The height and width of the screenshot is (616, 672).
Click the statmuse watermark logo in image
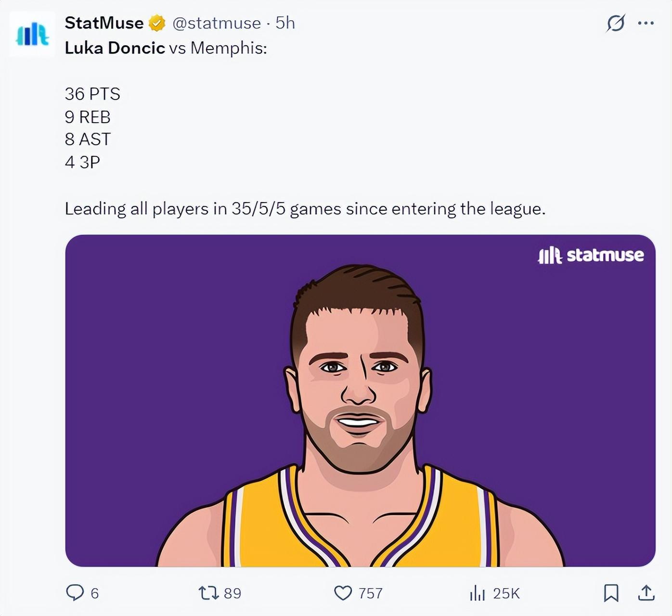(x=591, y=255)
